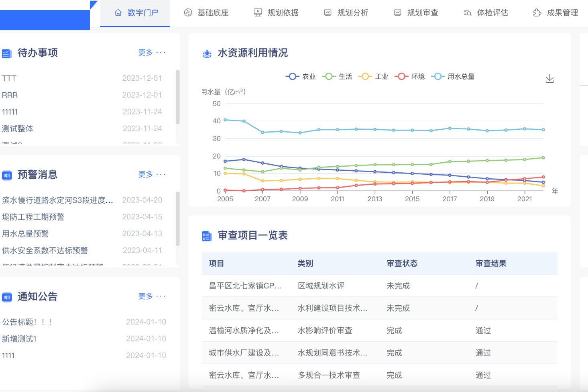Click the search-list icon beside 体检评估
The height and width of the screenshot is (392, 588).
coord(468,13)
